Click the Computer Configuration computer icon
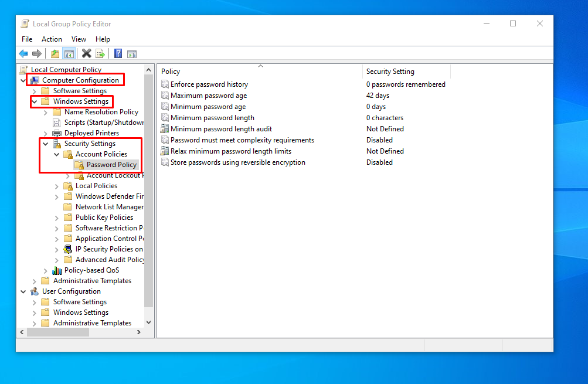This screenshot has width=588, height=384. click(x=35, y=80)
